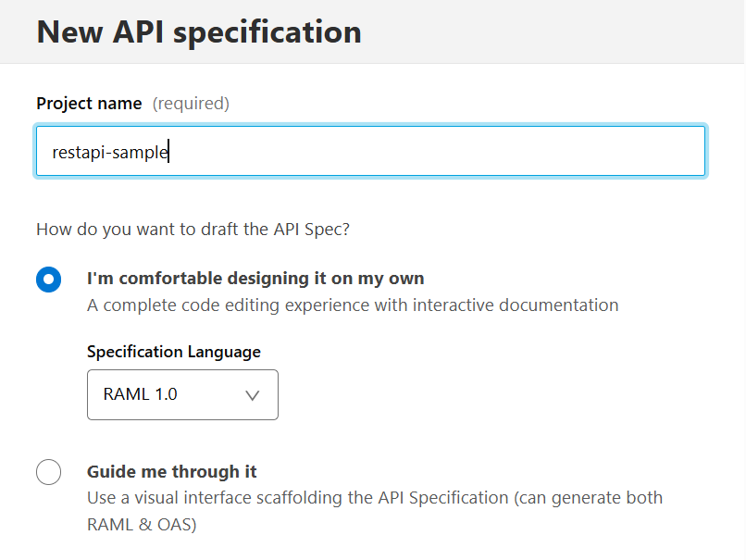746x560 pixels.
Task: Open the Specification Language dropdown
Action: point(182,394)
